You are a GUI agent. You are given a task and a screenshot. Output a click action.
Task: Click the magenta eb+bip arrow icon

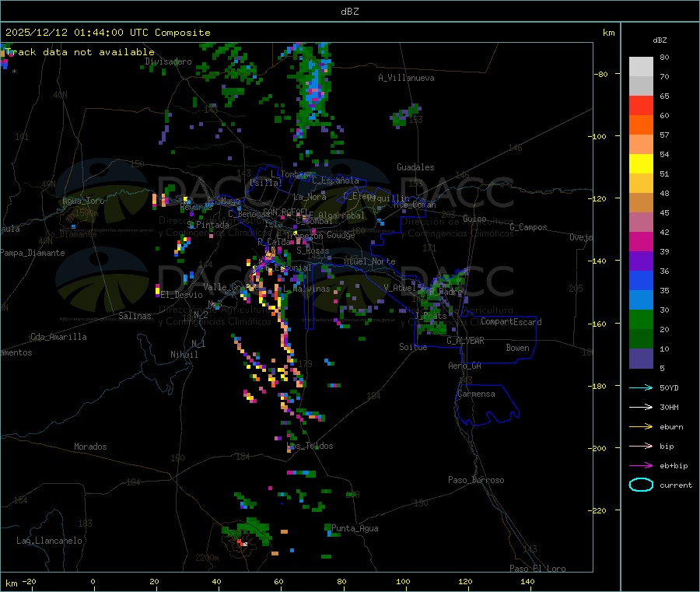pyautogui.click(x=641, y=466)
